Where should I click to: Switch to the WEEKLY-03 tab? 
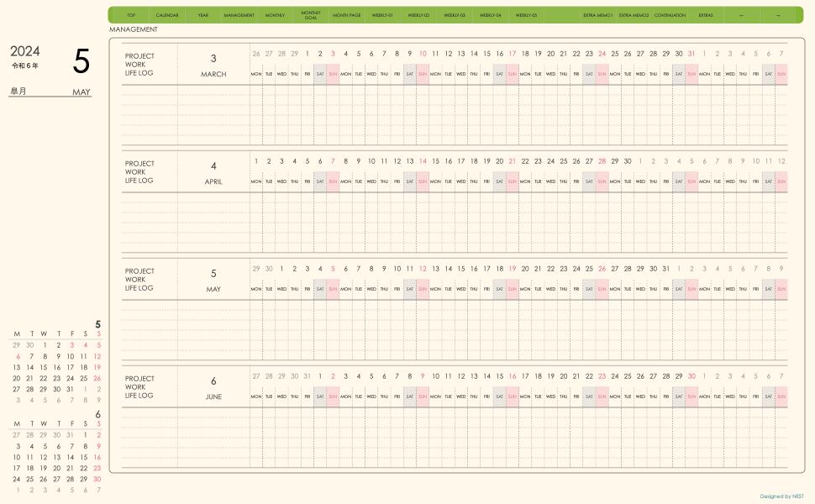455,15
